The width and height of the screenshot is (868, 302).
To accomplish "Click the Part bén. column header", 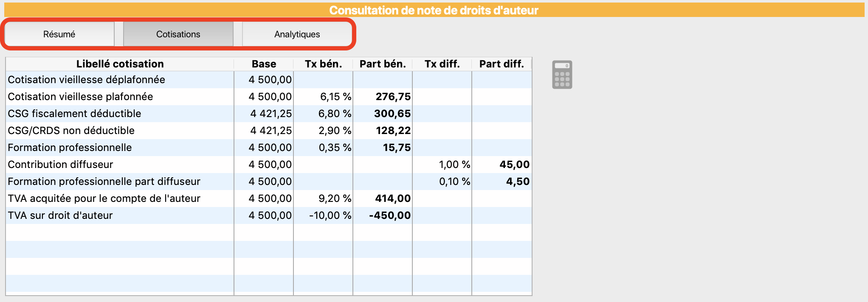I will pos(383,64).
